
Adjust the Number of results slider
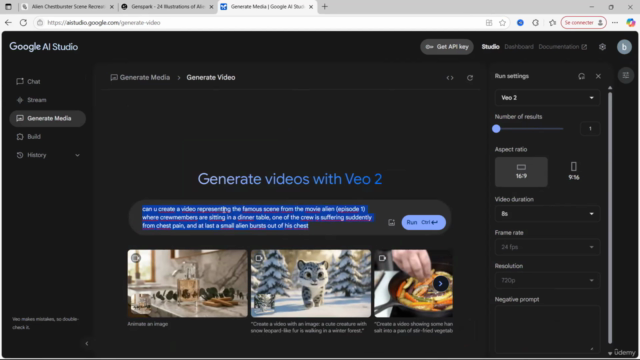pyautogui.click(x=529, y=129)
